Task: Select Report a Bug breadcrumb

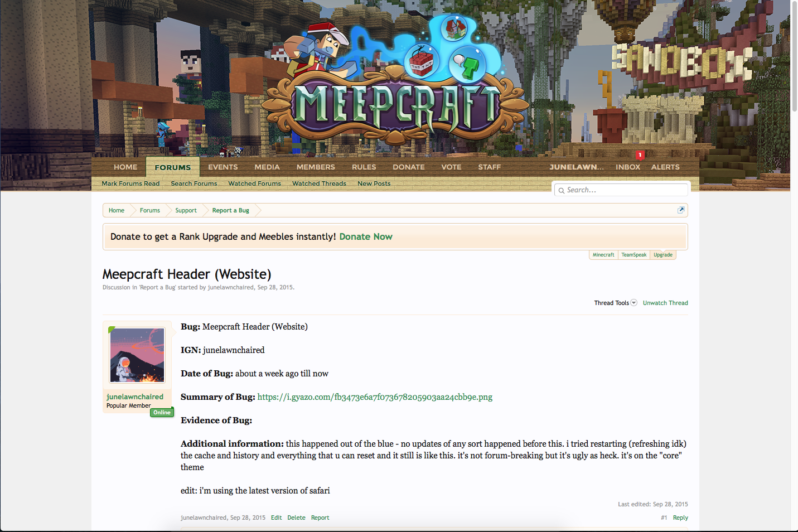Action: [230, 210]
